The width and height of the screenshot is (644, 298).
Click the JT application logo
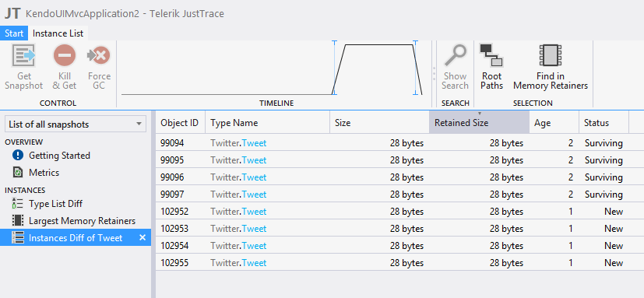coord(12,13)
